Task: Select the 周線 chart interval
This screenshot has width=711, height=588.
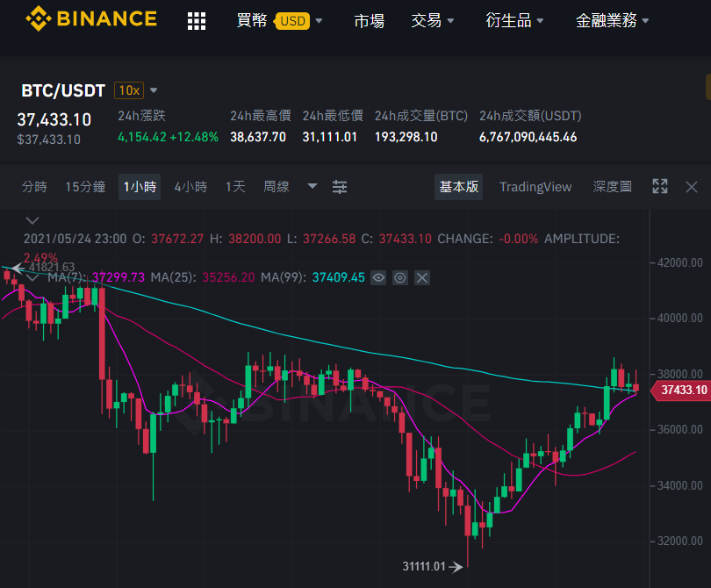Action: (276, 187)
